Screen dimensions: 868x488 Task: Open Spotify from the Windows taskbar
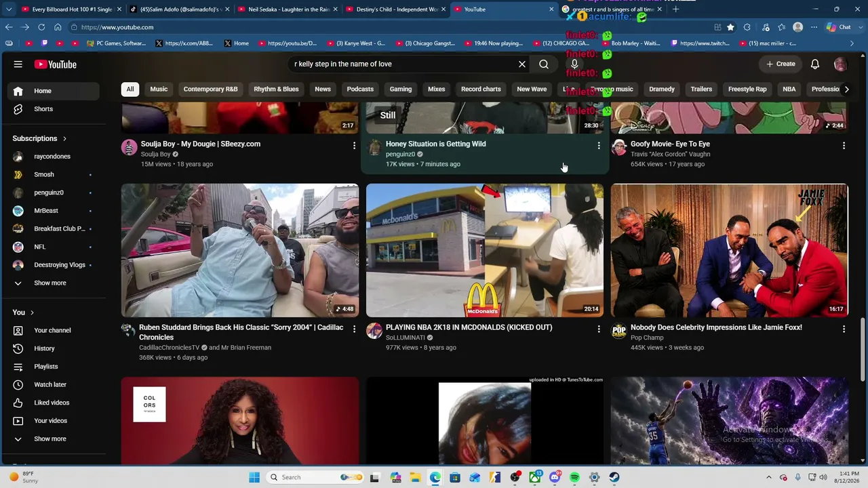click(574, 477)
